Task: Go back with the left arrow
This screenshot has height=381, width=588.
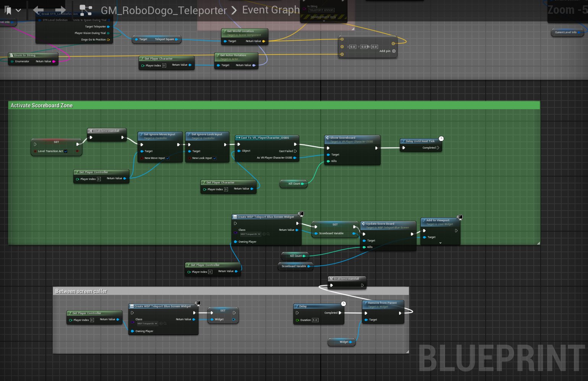Action: click(x=38, y=10)
